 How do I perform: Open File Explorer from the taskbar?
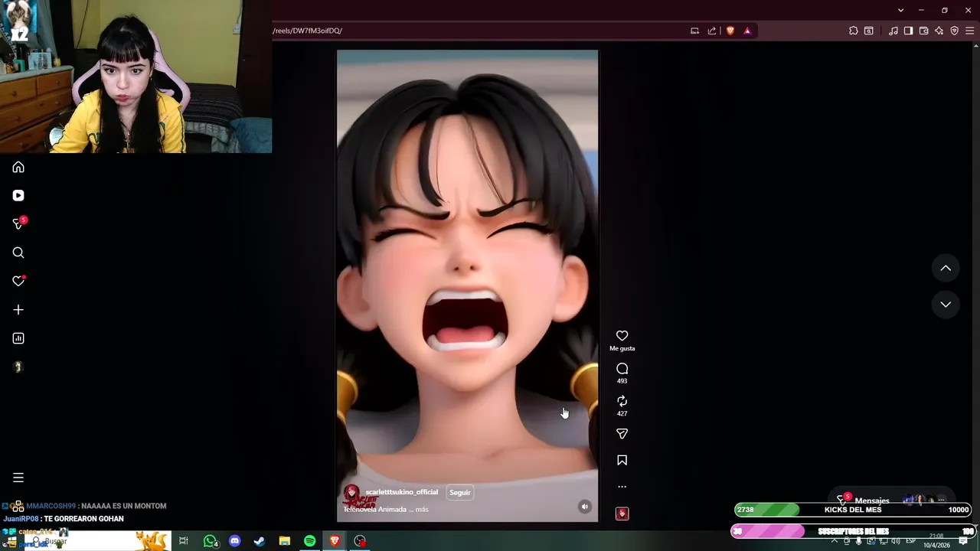(x=284, y=541)
